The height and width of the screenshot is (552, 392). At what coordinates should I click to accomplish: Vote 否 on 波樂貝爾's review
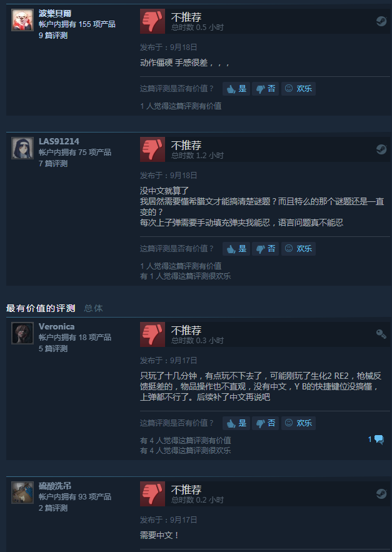pos(266,89)
